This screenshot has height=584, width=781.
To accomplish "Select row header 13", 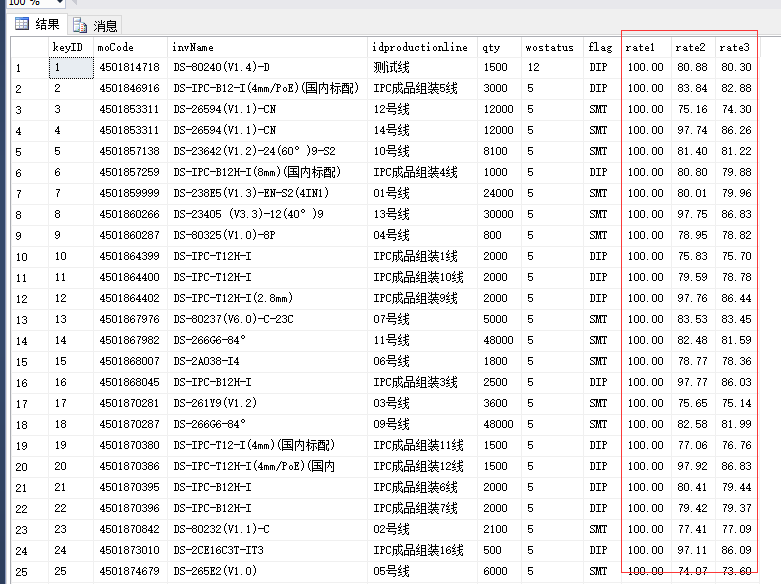I will pyautogui.click(x=30, y=319).
